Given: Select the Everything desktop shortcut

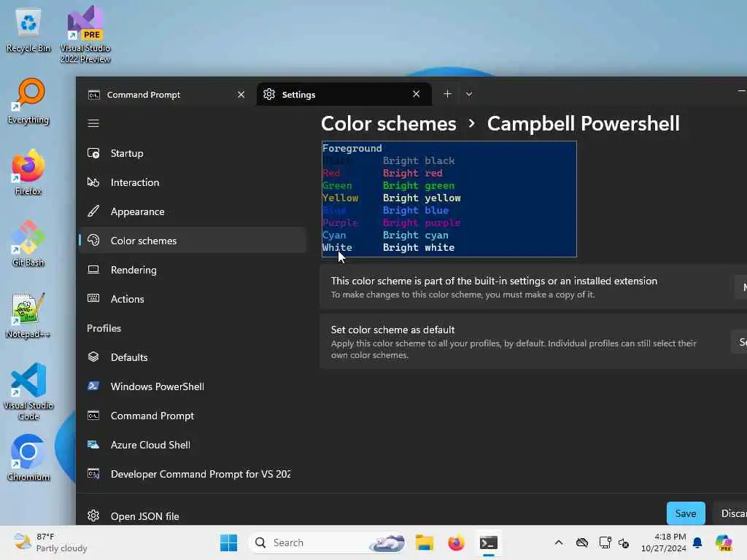Looking at the screenshot, I should (x=28, y=101).
